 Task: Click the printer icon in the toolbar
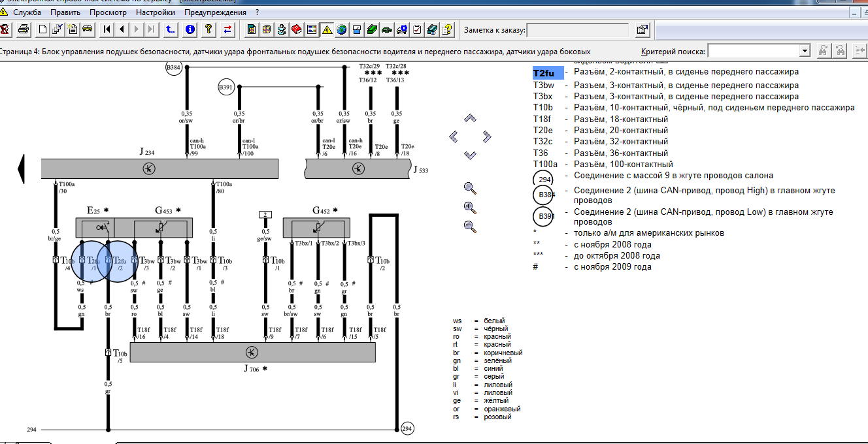pos(24,29)
